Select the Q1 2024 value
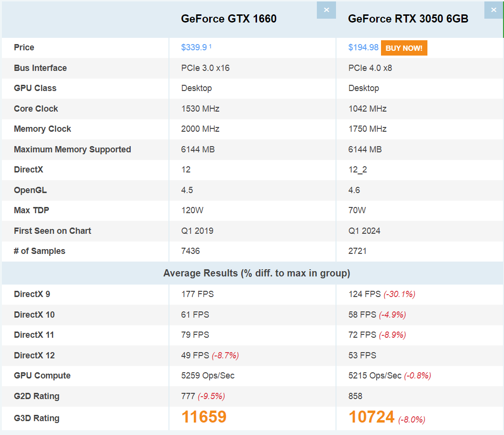 click(365, 231)
